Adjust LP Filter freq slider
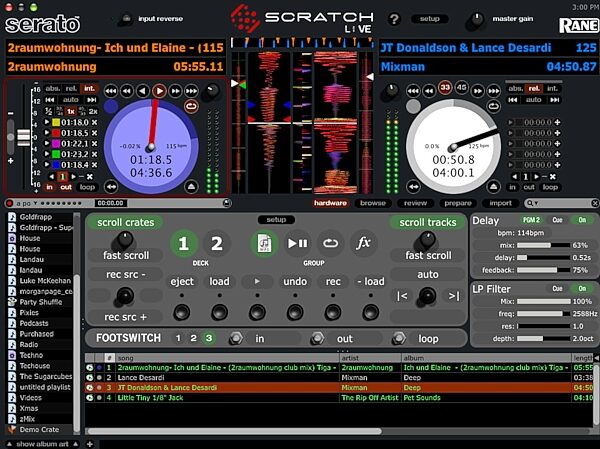 543,314
